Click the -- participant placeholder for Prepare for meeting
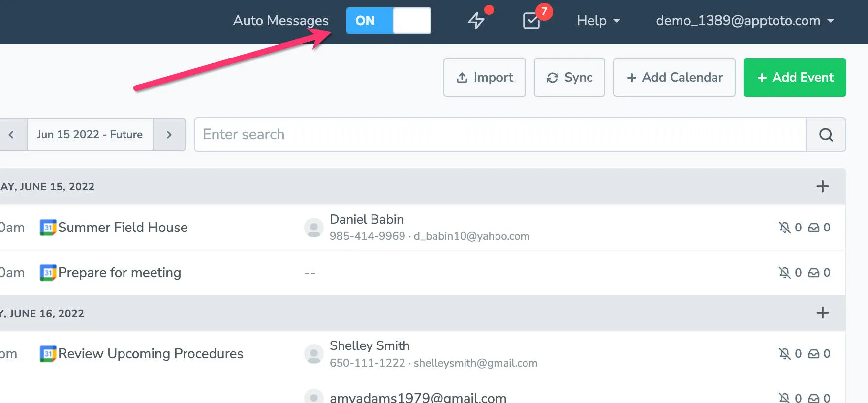The image size is (868, 403). tap(310, 273)
